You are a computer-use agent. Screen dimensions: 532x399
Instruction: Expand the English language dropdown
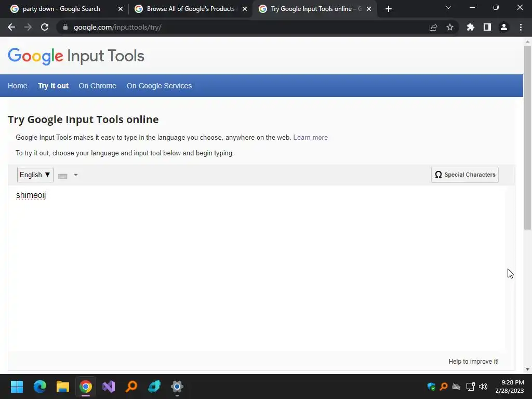click(x=35, y=175)
